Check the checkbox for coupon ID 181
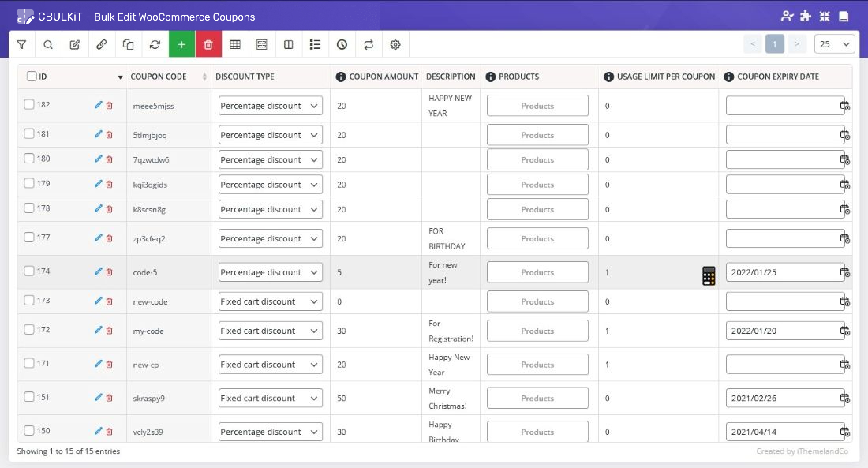Viewport: 868px width, 468px height. click(29, 134)
